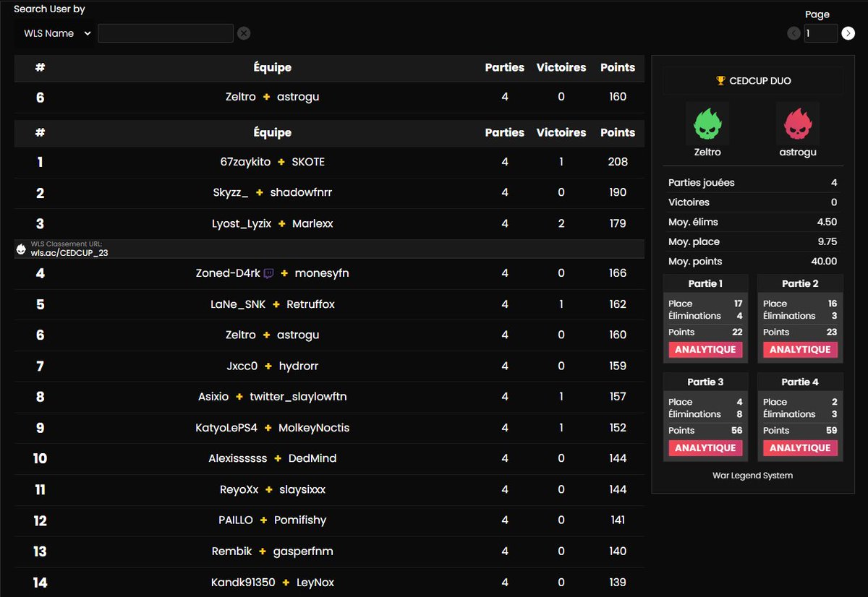Click astrogu's red skull avatar
The height and width of the screenshot is (597, 868).
798,123
